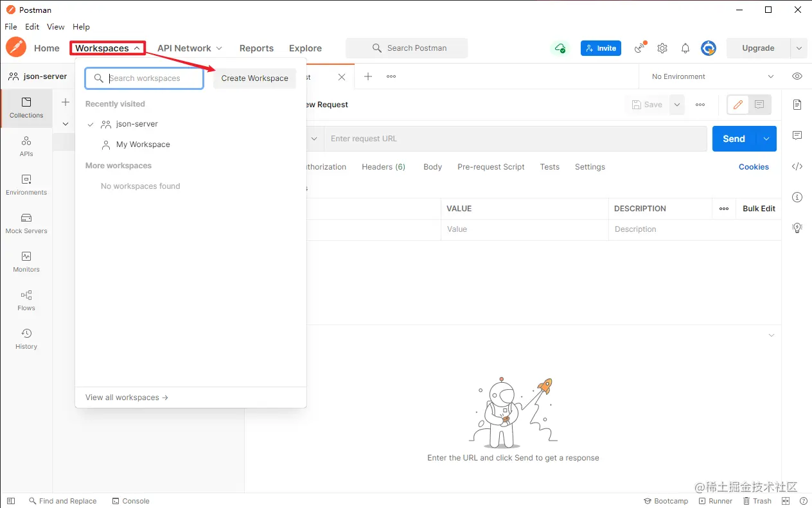Click the Search Postman box
812x508 pixels.
click(407, 48)
